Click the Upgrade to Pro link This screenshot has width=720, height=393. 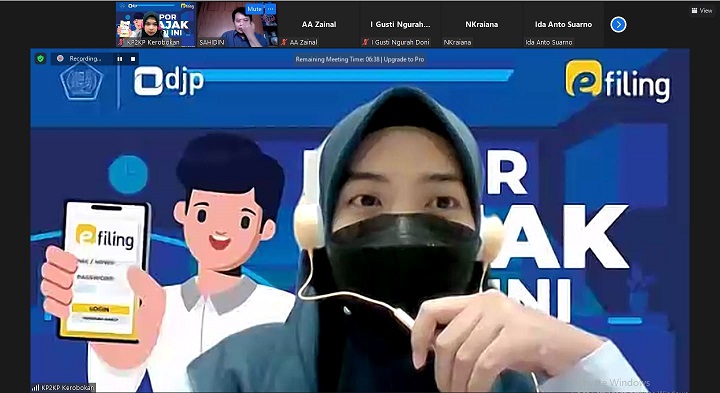coord(404,59)
